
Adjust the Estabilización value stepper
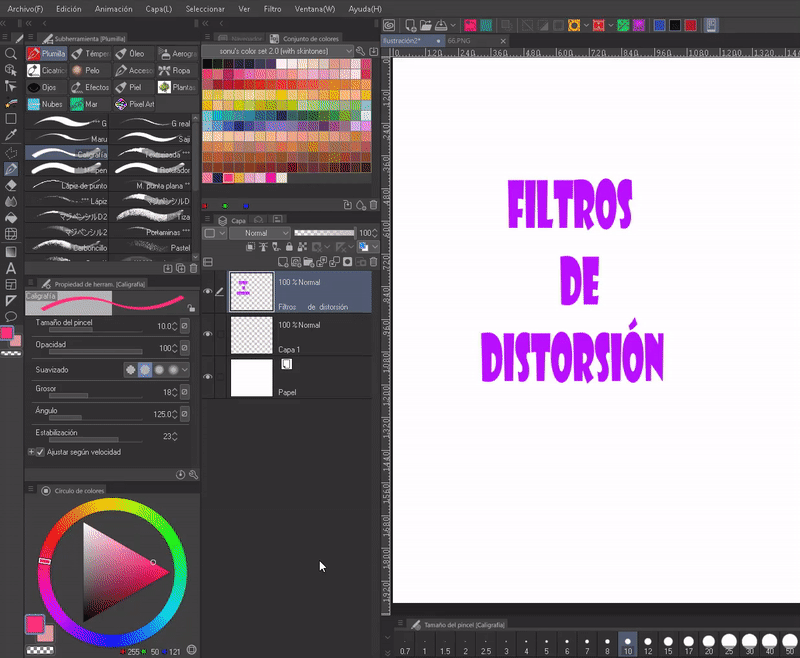pyautogui.click(x=175, y=437)
